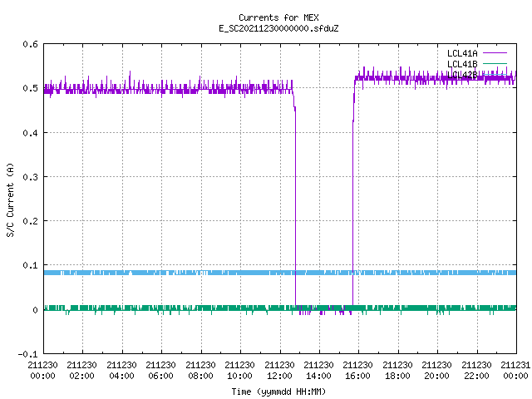
Task: Click the 'S/C Current (A)' y-axis label
Action: 10,199
